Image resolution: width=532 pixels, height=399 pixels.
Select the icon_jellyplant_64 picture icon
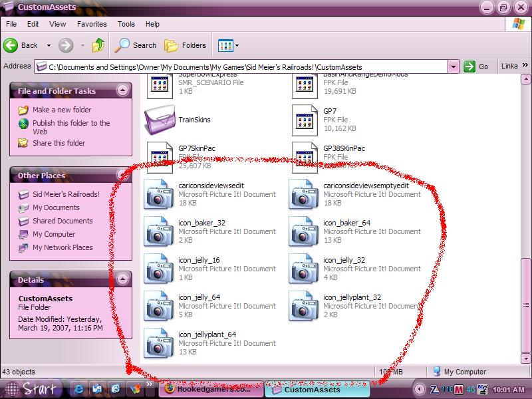point(159,343)
